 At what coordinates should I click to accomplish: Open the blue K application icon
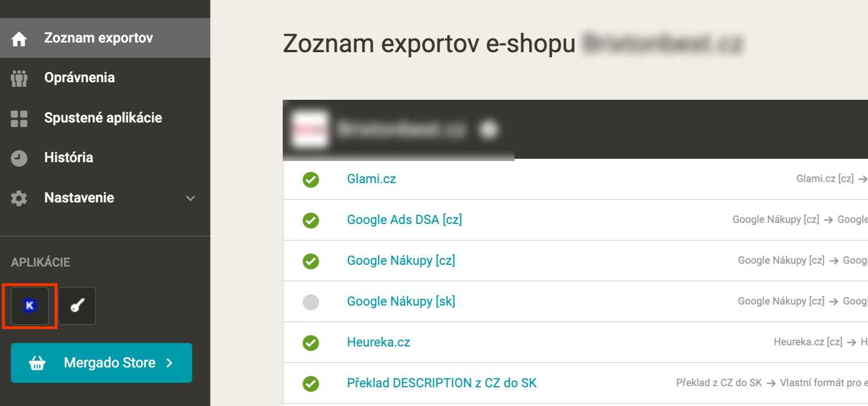pyautogui.click(x=30, y=306)
